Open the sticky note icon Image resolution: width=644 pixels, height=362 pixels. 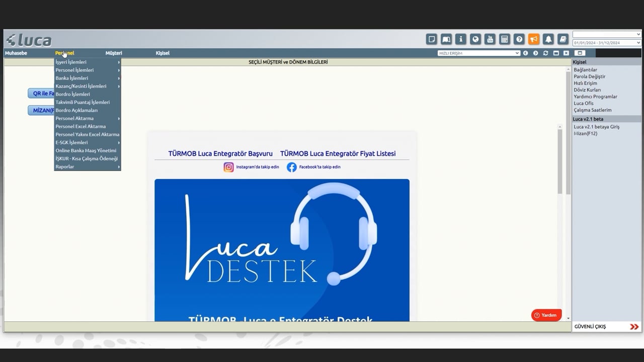click(431, 39)
